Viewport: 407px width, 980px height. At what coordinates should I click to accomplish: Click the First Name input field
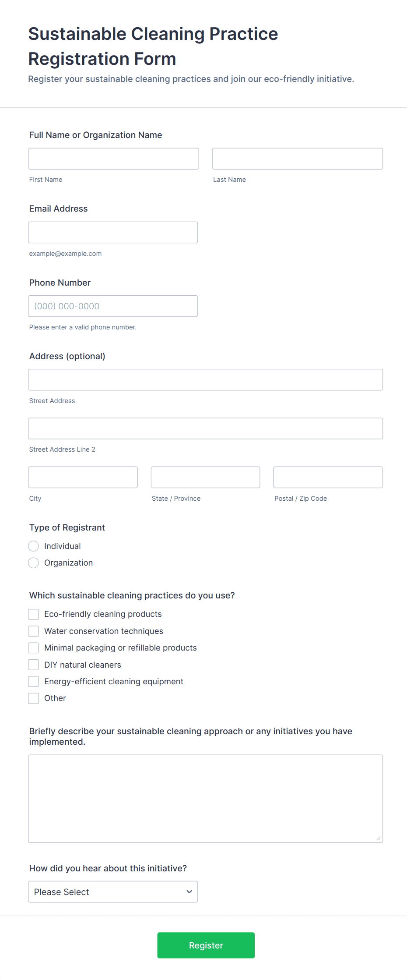click(113, 159)
